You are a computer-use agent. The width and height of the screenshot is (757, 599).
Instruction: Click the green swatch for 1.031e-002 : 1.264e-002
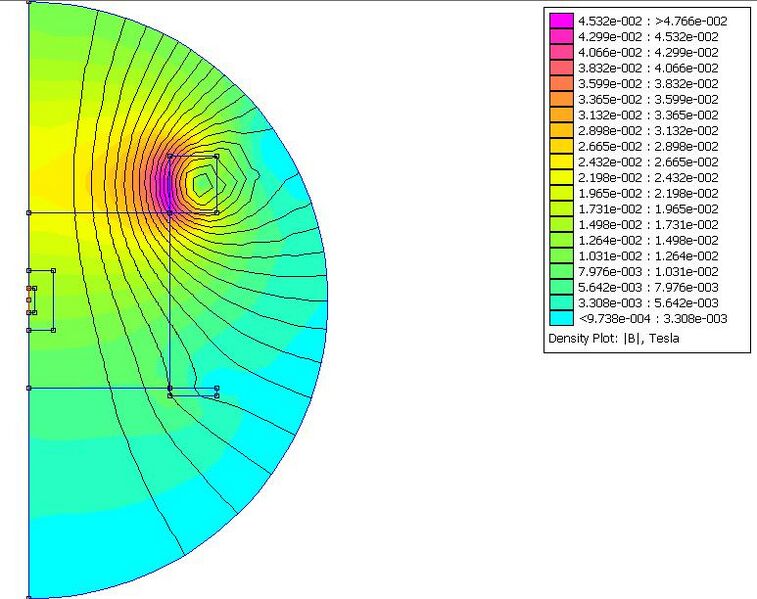(x=560, y=256)
